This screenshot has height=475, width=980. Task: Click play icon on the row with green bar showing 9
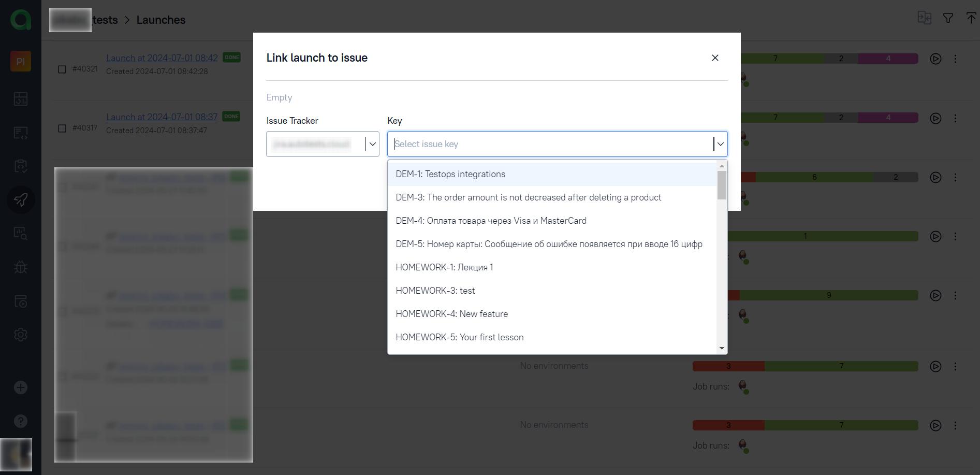click(x=935, y=295)
